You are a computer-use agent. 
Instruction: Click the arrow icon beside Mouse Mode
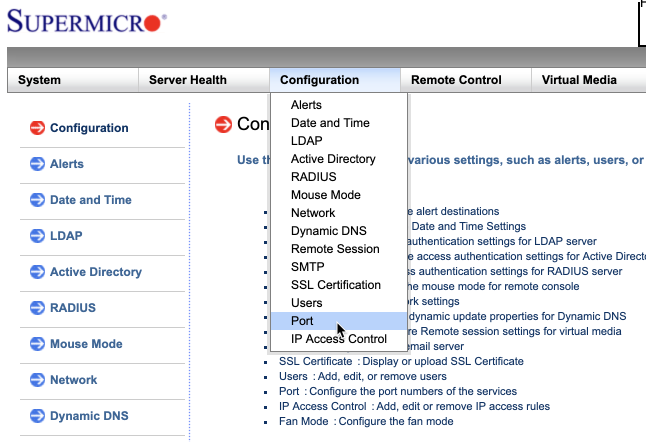coord(37,344)
